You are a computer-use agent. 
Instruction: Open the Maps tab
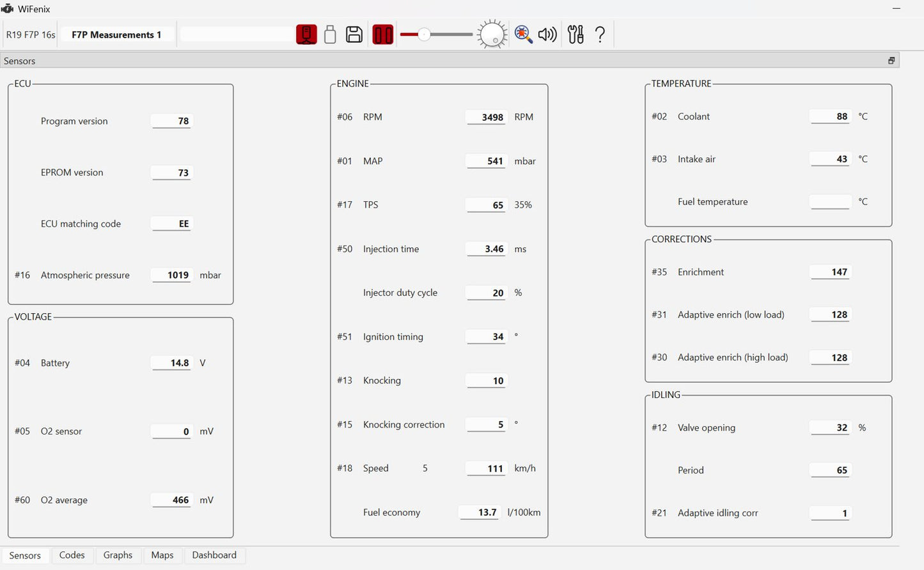[162, 555]
